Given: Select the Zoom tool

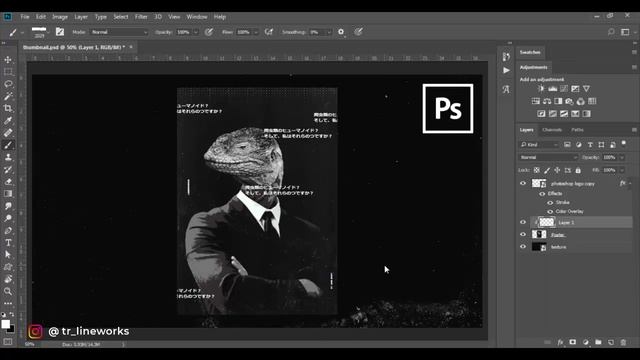Looking at the screenshot, I should tap(8, 291).
